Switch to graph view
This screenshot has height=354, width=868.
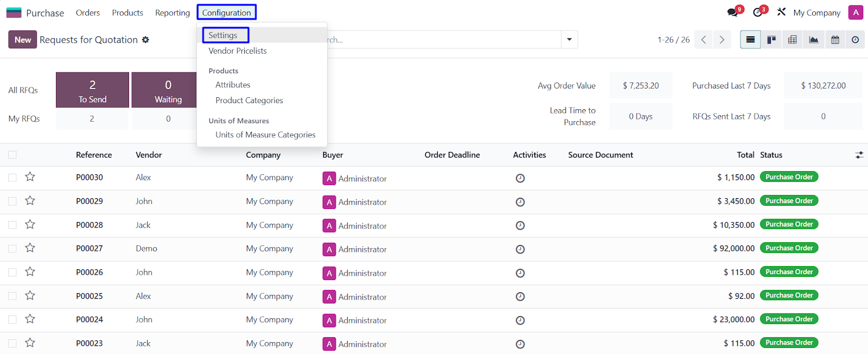(x=814, y=40)
